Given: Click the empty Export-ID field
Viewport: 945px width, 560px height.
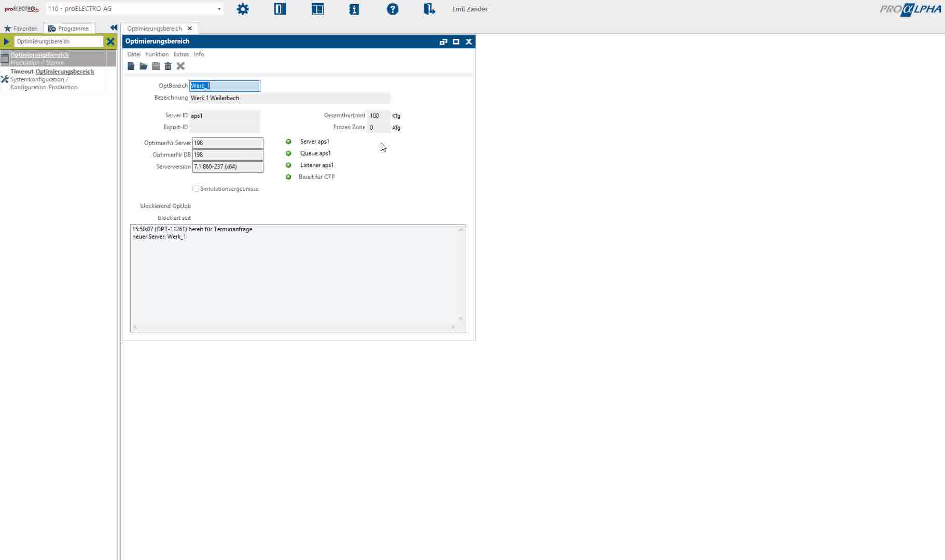Looking at the screenshot, I should coord(225,128).
